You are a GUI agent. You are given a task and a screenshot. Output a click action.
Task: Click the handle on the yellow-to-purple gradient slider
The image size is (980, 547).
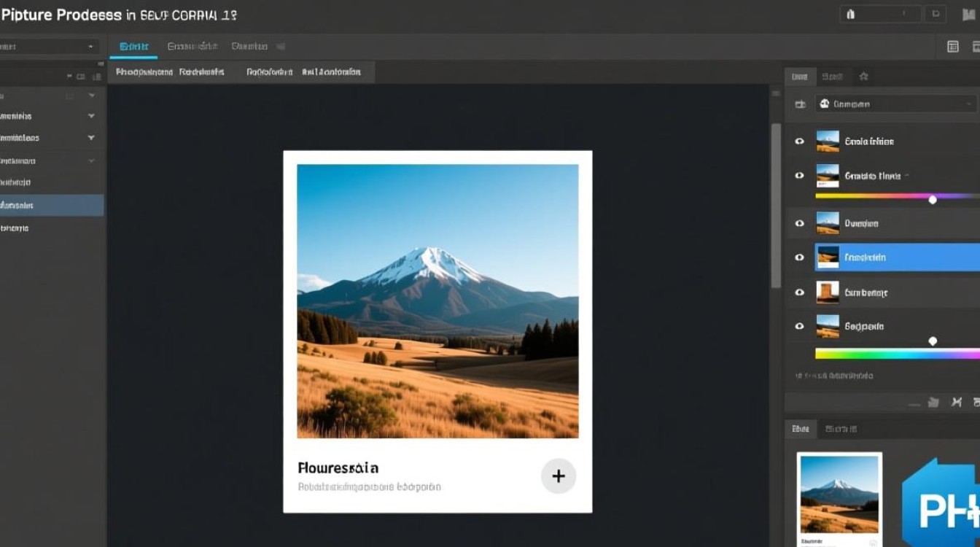[x=932, y=199]
